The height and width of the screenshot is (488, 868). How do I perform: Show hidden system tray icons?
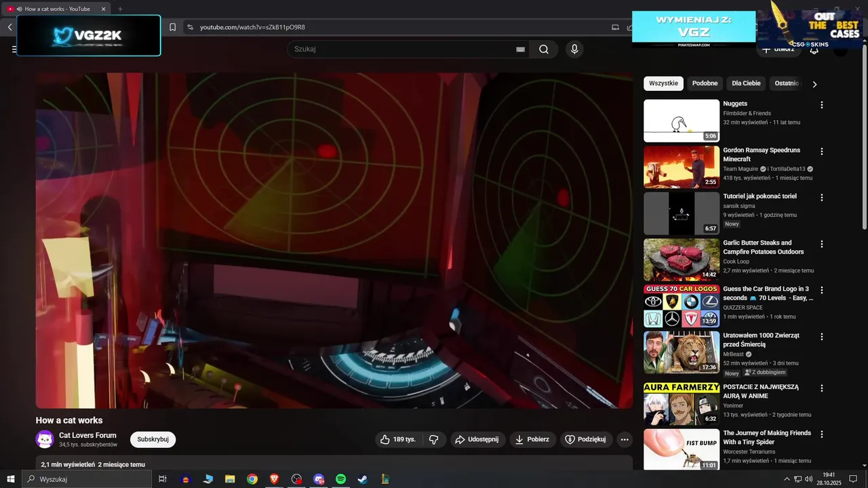pyautogui.click(x=787, y=479)
